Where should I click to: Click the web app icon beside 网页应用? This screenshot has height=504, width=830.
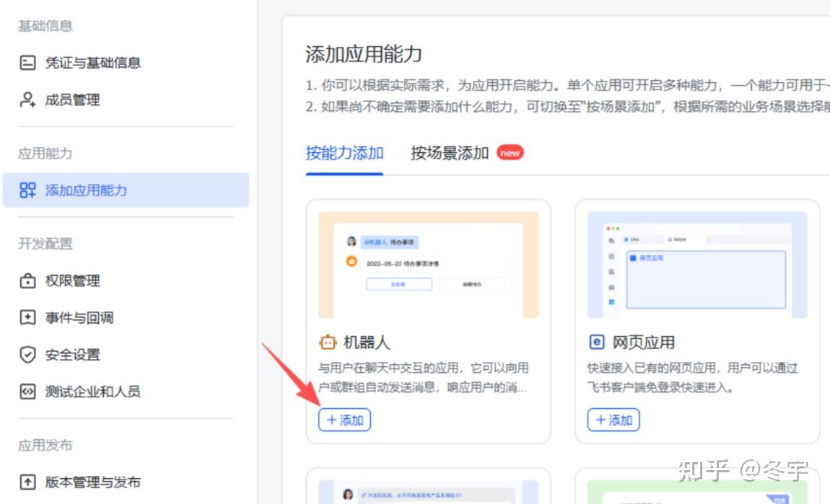[597, 342]
